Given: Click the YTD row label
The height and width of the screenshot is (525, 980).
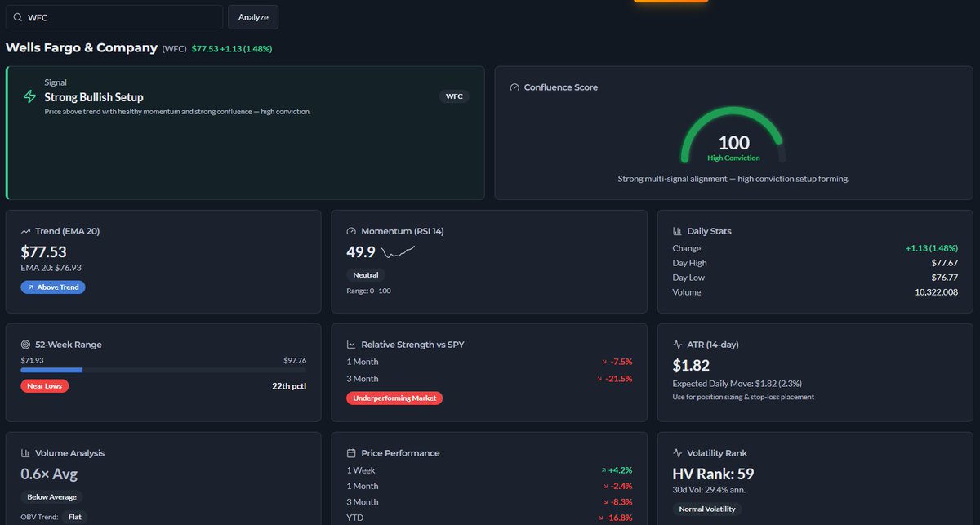Looking at the screenshot, I should [354, 518].
